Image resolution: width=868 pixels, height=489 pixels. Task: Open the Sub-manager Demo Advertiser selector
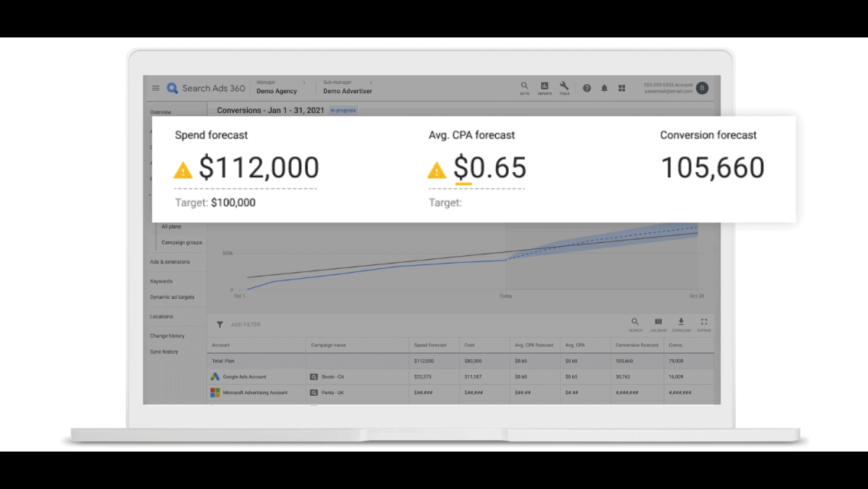[x=347, y=91]
